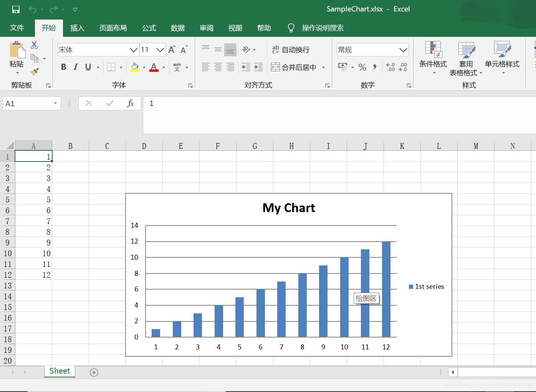The width and height of the screenshot is (536, 392).
Task: Switch to 插入 Insert tab
Action: [x=77, y=28]
